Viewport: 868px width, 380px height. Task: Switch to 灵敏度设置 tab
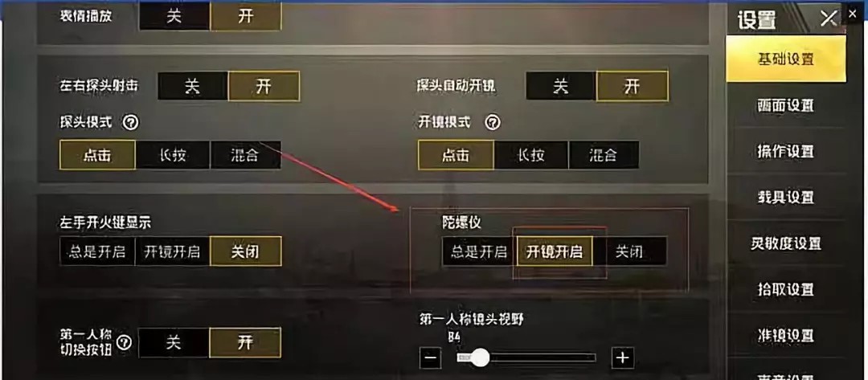[x=785, y=243]
